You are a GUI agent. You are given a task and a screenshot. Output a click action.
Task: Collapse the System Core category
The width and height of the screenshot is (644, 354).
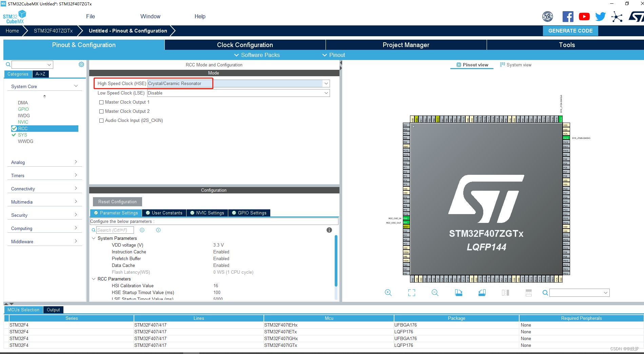(76, 86)
